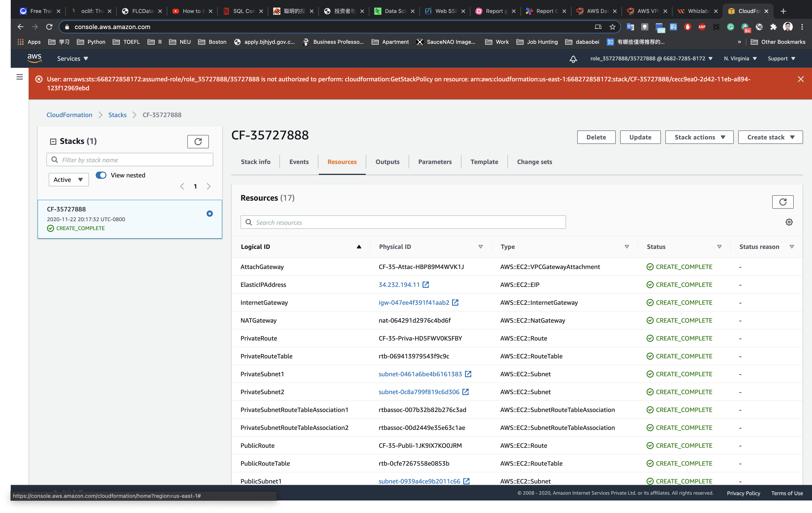Switch to the Events tab
812x513 pixels.
(299, 162)
